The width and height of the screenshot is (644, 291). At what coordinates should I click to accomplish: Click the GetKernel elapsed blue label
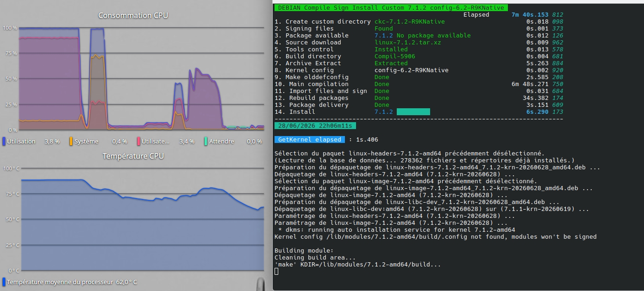coord(309,139)
